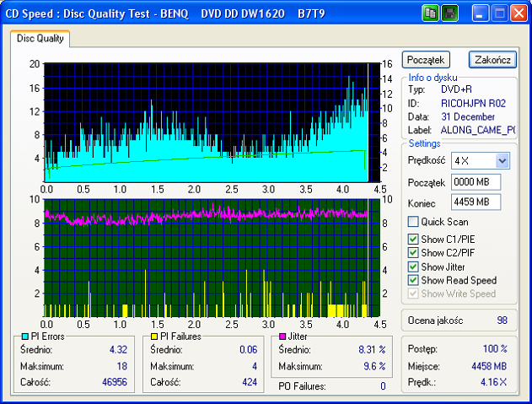Image resolution: width=532 pixels, height=404 pixels.
Task: Click the Prędk. 4.16X value
Action: click(x=494, y=382)
